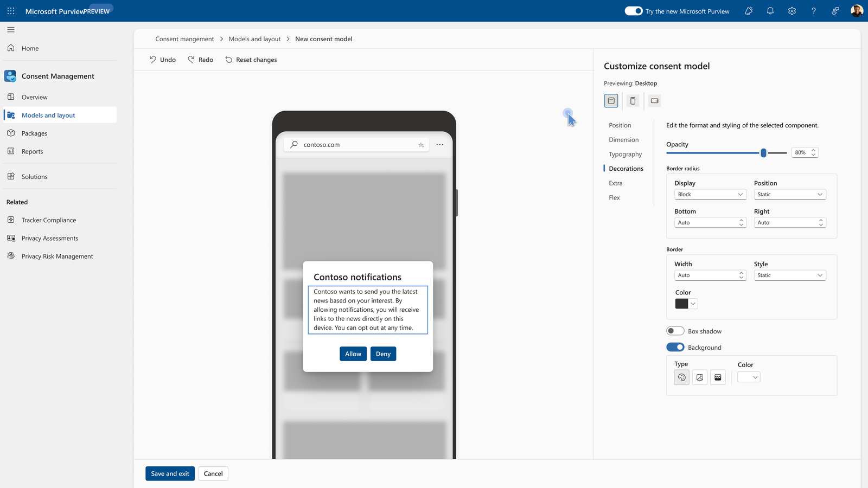Click the Packages sidebar icon
Viewport: 868px width, 488px height.
[x=11, y=133]
